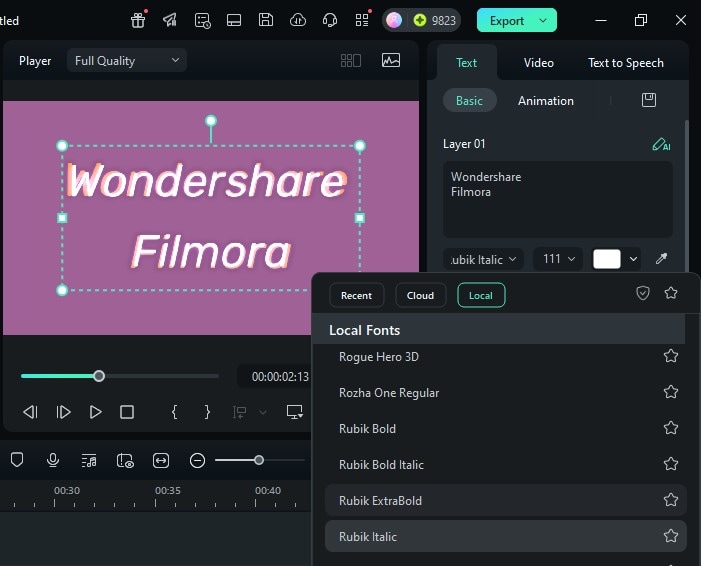Open the Rubik Italic font dropdown
Viewport: 701px width, 566px height.
[x=483, y=259]
